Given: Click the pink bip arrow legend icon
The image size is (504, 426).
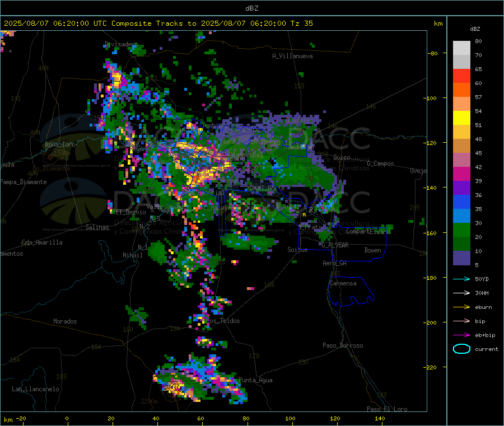Looking at the screenshot, I should [x=461, y=321].
